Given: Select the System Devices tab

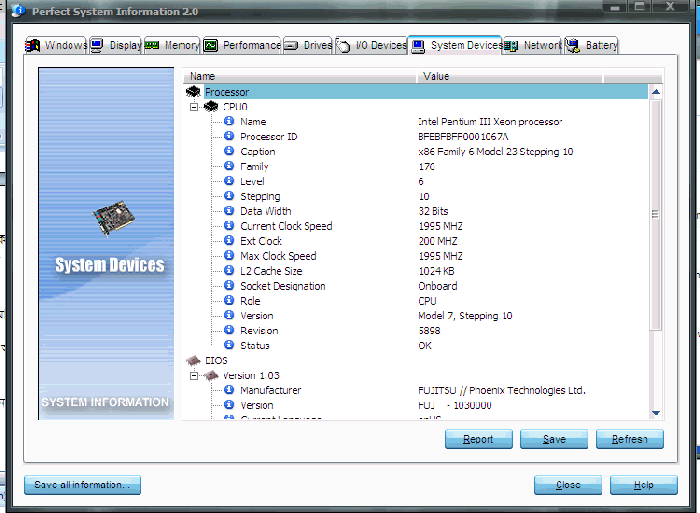Looking at the screenshot, I should 455,45.
